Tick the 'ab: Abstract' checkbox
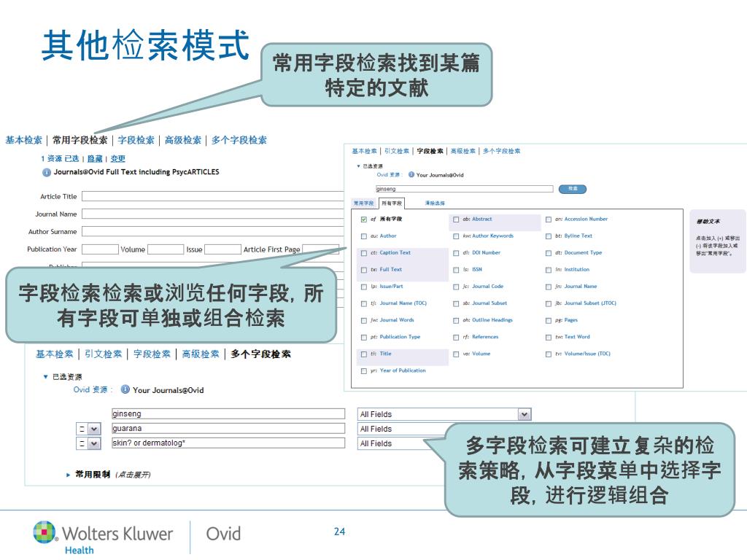The width and height of the screenshot is (747, 560). click(456, 219)
